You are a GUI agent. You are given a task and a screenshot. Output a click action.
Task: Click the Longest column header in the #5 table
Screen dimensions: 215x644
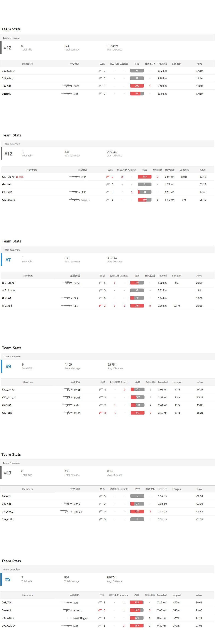(176, 595)
